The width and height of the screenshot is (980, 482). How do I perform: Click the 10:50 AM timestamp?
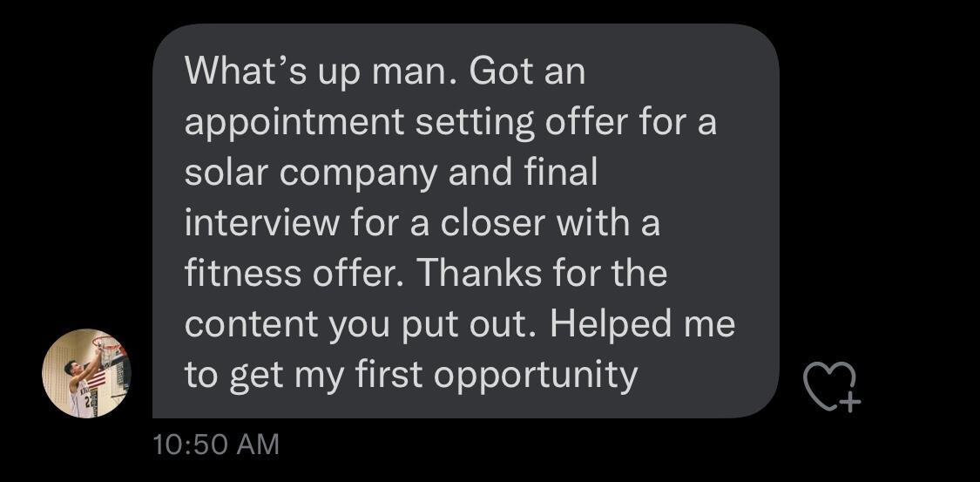[215, 445]
